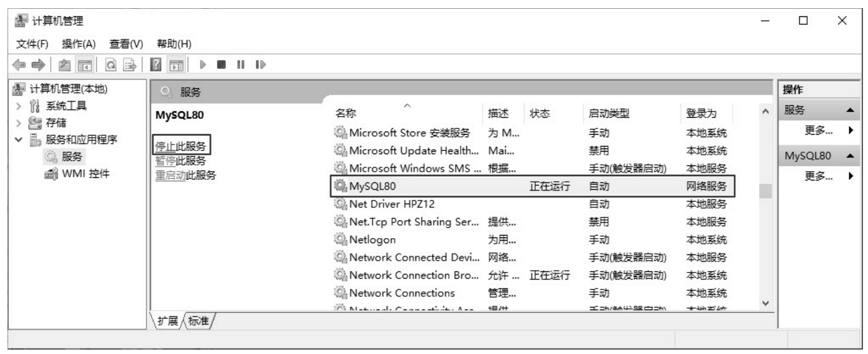Click the 重启动此服务 link
The image size is (868, 354).
point(185,175)
